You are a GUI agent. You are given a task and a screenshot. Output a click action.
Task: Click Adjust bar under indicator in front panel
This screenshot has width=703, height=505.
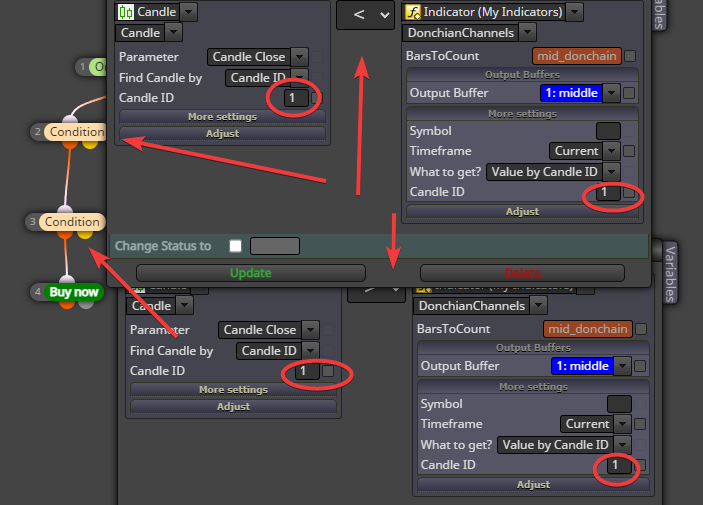tap(522, 211)
